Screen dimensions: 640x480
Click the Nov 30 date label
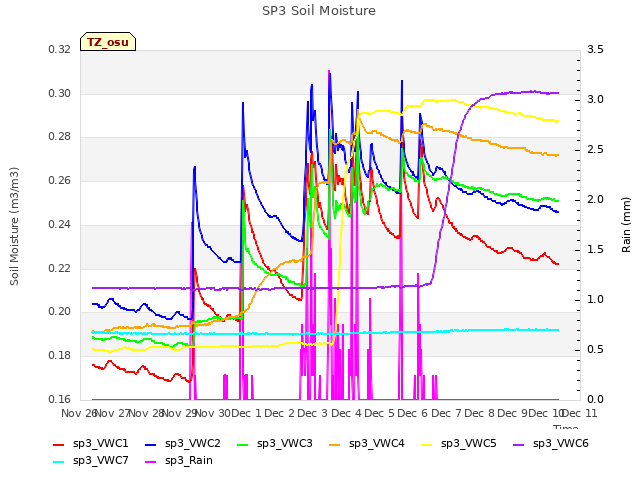[x=213, y=413]
